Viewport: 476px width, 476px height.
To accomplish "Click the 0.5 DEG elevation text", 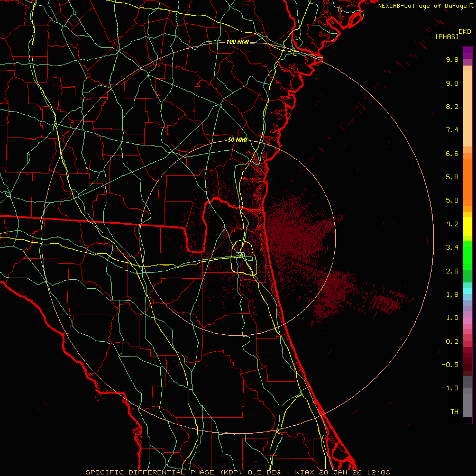I will tap(265, 472).
